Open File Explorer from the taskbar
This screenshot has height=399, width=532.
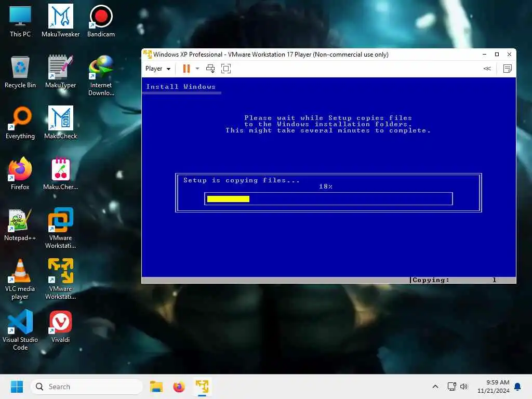tap(156, 387)
